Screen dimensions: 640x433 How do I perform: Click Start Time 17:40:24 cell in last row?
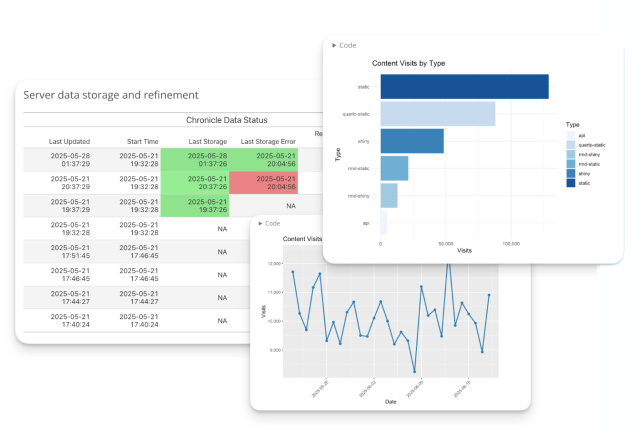point(138,319)
